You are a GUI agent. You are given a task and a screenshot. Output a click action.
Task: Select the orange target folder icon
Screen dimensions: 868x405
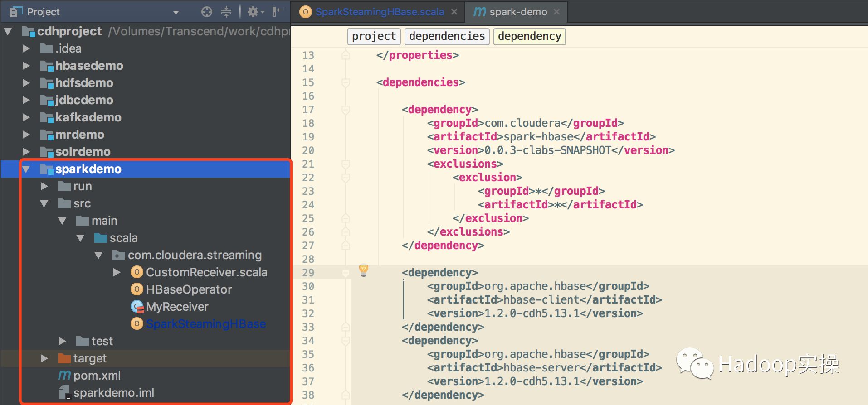click(64, 358)
